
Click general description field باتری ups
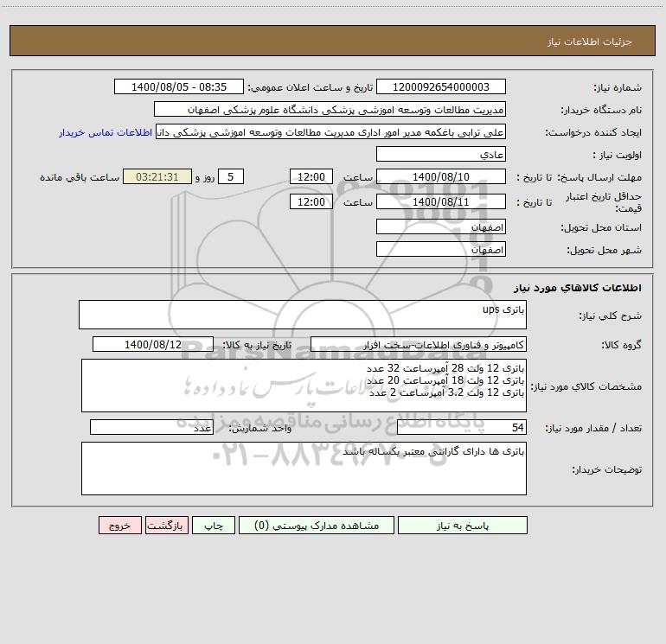pyautogui.click(x=303, y=315)
